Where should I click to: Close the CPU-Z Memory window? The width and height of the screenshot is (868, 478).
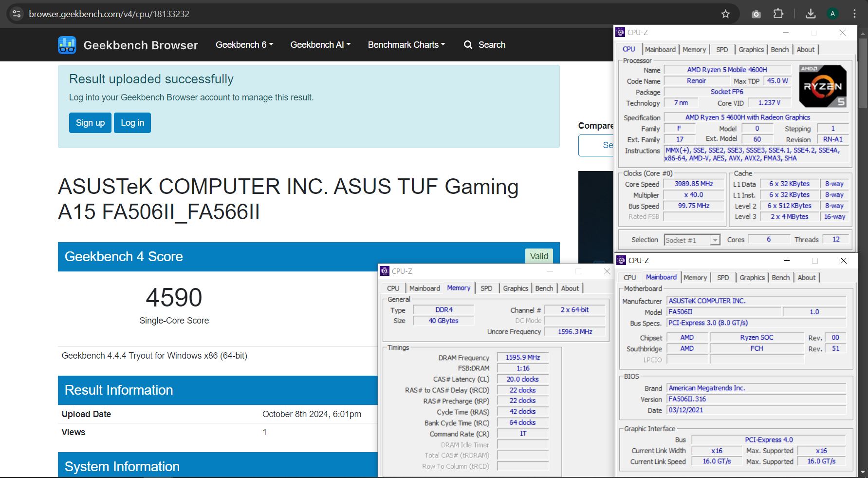(607, 271)
